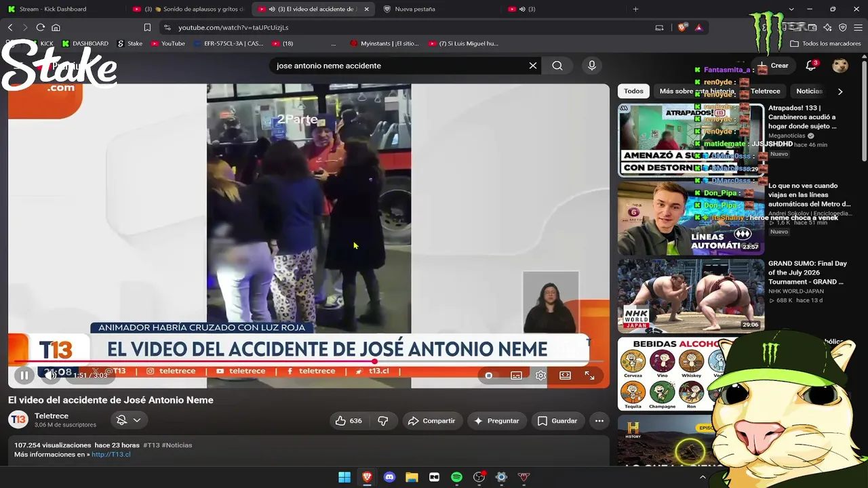The width and height of the screenshot is (868, 488).
Task: Enter fullscreen video mode
Action: click(589, 375)
